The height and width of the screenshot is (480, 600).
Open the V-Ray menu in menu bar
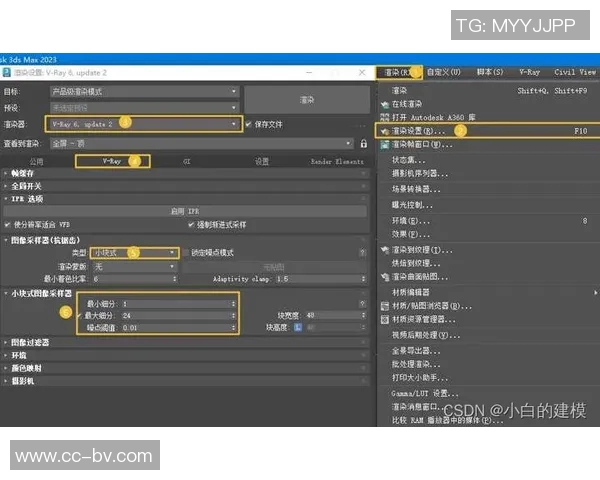(529, 72)
